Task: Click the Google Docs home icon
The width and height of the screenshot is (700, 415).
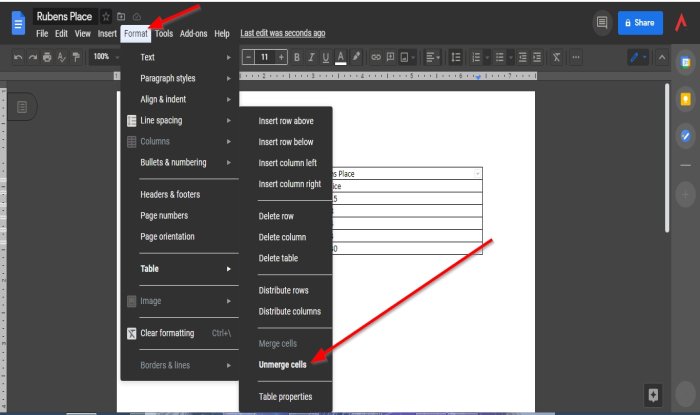Action: pos(18,23)
